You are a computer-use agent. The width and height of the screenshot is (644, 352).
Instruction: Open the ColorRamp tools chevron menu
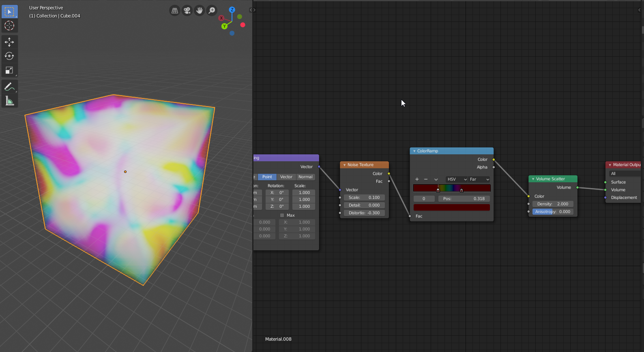(436, 179)
